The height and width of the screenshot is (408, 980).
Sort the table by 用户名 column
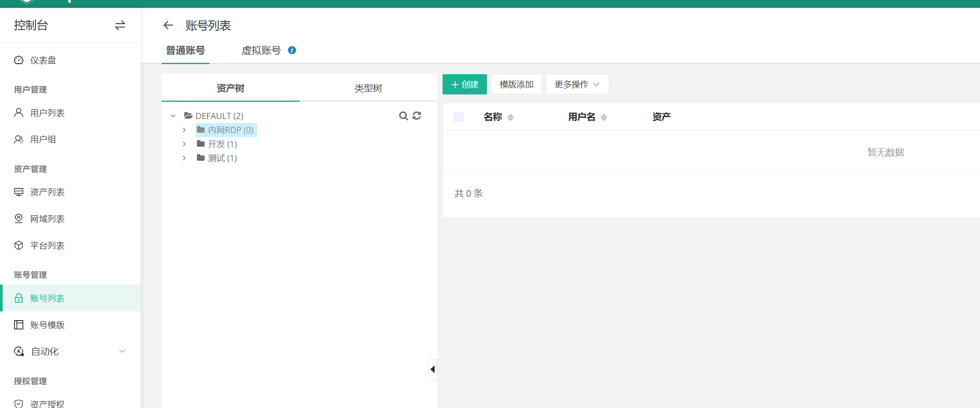point(603,117)
